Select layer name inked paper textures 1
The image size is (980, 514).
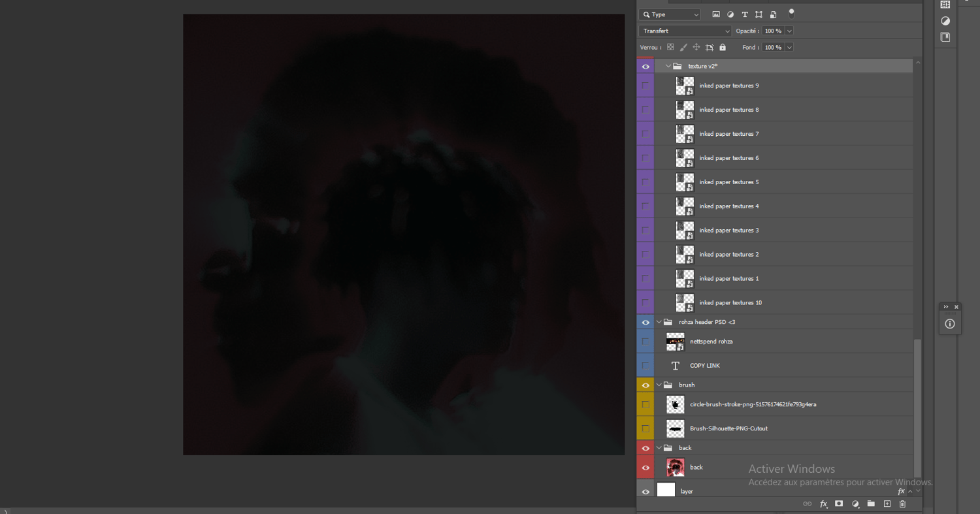click(729, 279)
